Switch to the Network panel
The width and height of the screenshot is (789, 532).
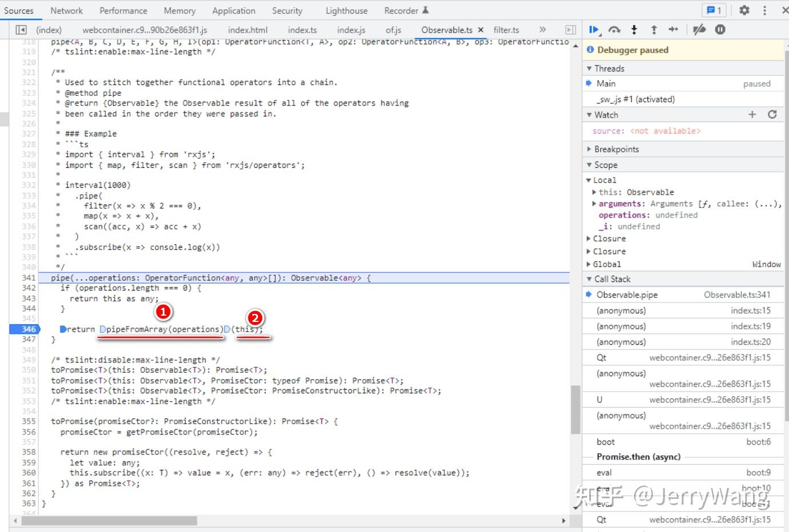tap(67, 10)
